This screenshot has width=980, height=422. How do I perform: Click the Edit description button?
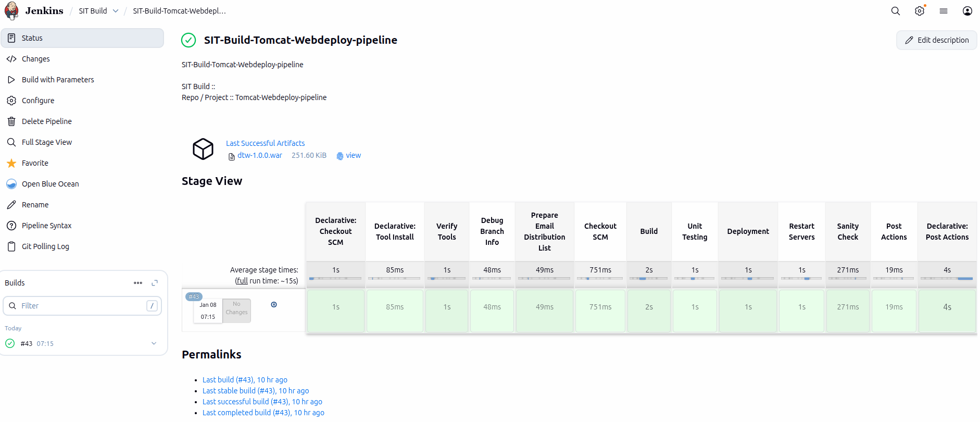tap(936, 40)
